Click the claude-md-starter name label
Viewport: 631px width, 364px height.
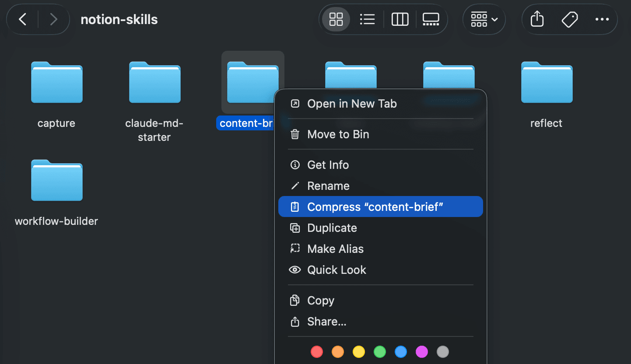(x=154, y=130)
